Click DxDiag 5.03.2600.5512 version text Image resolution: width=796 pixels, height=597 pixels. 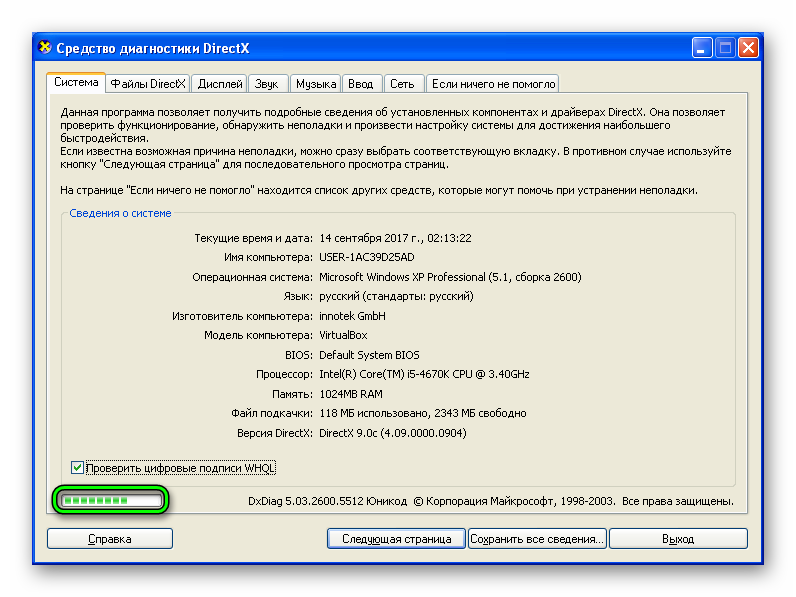click(x=306, y=502)
